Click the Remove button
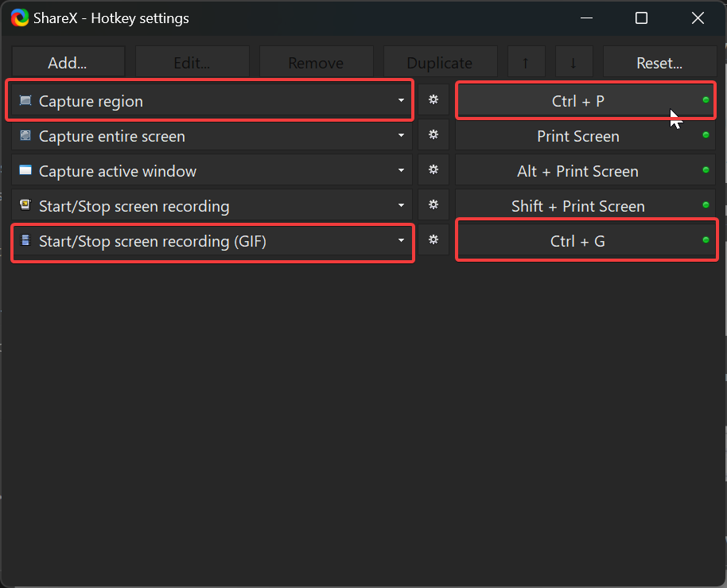The width and height of the screenshot is (727, 588). pyautogui.click(x=317, y=62)
